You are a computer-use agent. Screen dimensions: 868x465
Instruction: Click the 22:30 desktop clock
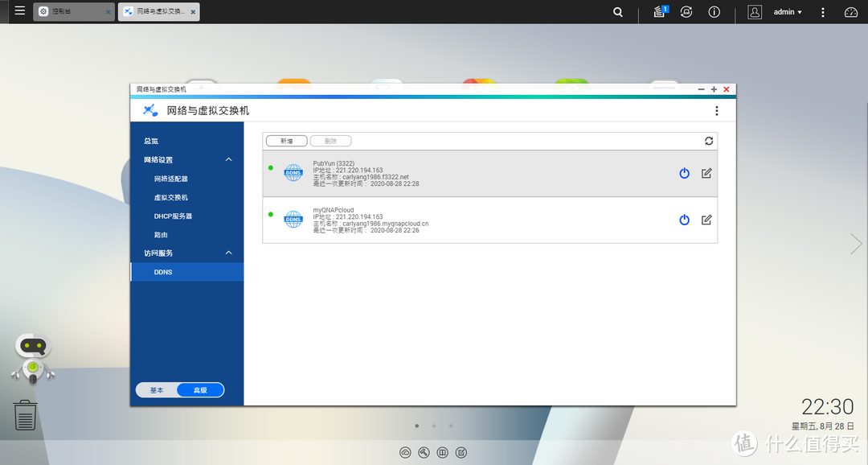[828, 407]
